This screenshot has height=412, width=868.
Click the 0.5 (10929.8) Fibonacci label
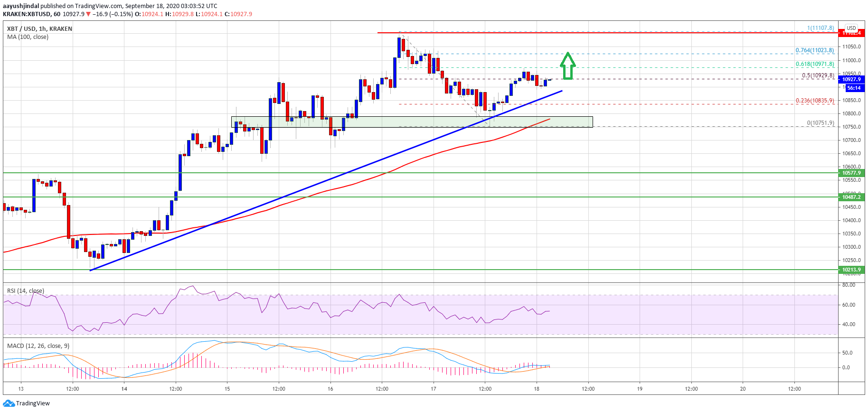click(x=818, y=75)
